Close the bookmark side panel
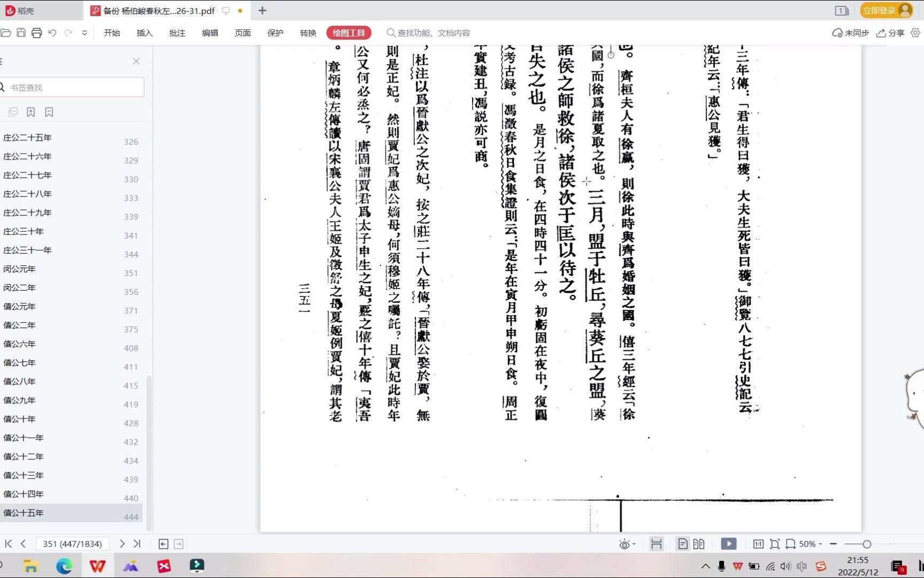 [136, 61]
